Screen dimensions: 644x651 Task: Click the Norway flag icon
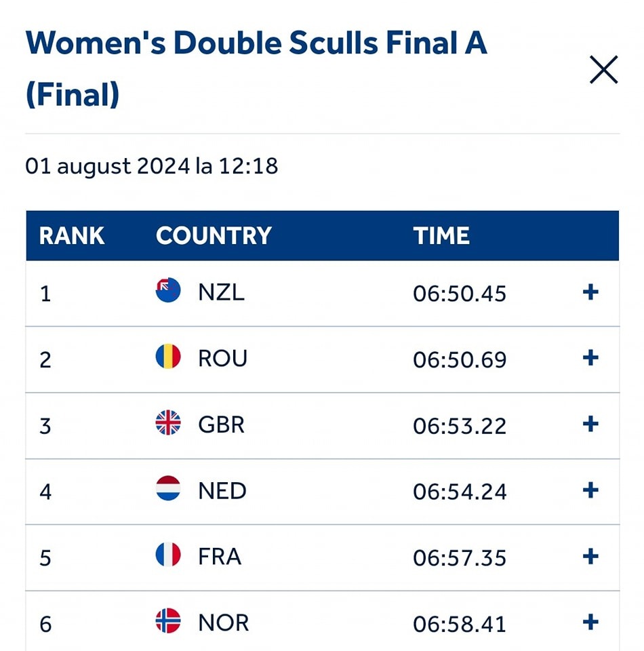point(168,620)
